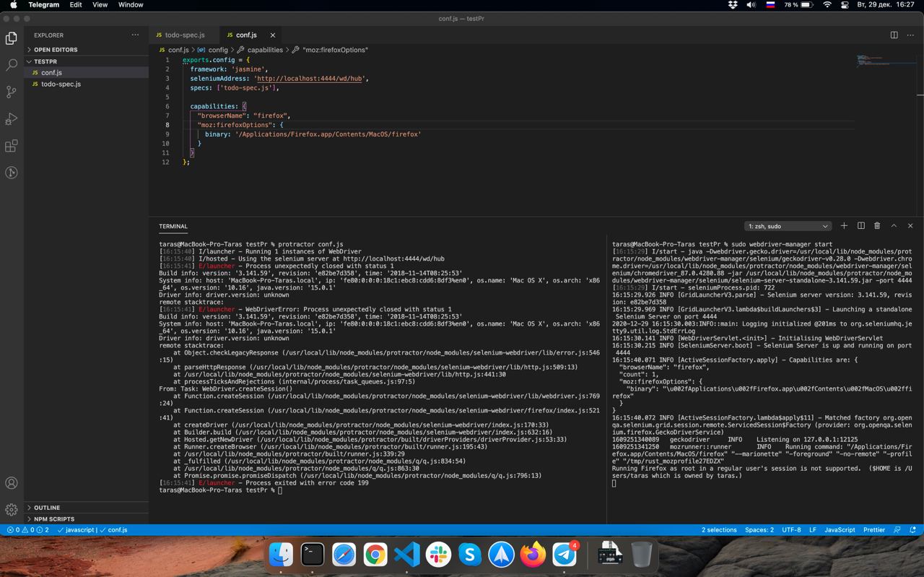This screenshot has width=924, height=577.
Task: Open Safari from the Dock
Action: point(344,555)
